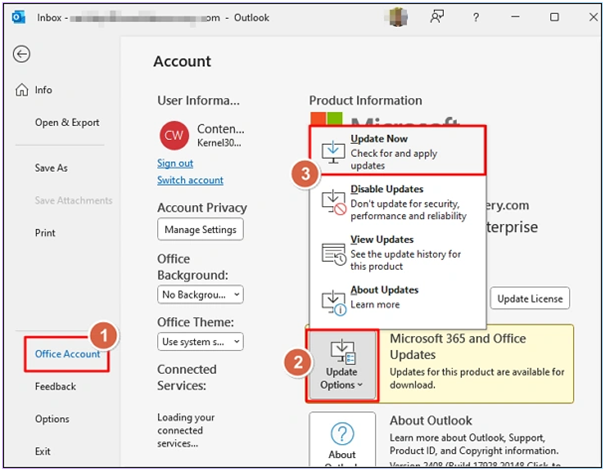Open the Open & Export menu item
The image size is (605, 470).
click(x=67, y=122)
